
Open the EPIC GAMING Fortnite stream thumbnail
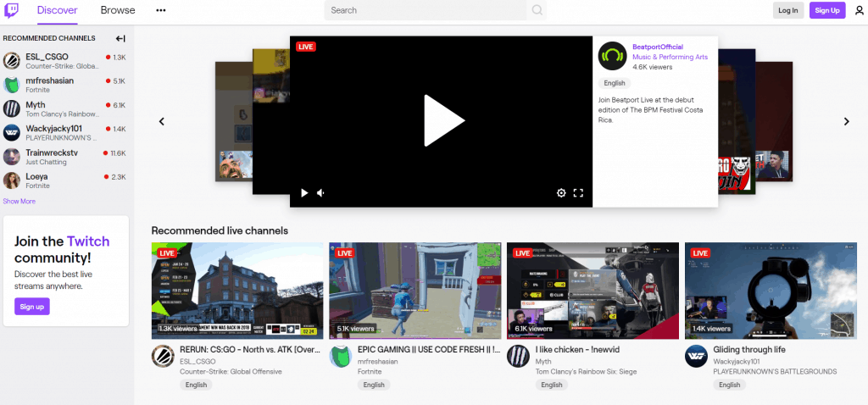(x=415, y=291)
